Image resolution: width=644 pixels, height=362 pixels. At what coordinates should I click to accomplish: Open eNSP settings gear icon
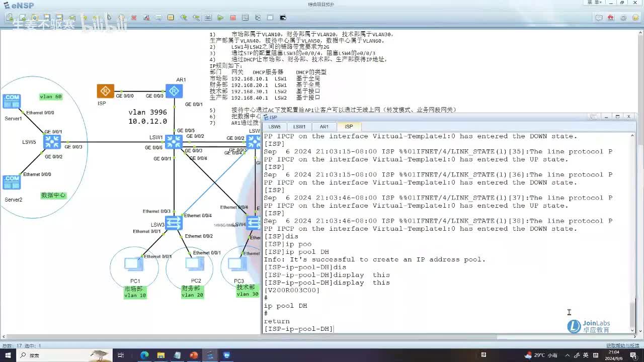pos(623,18)
